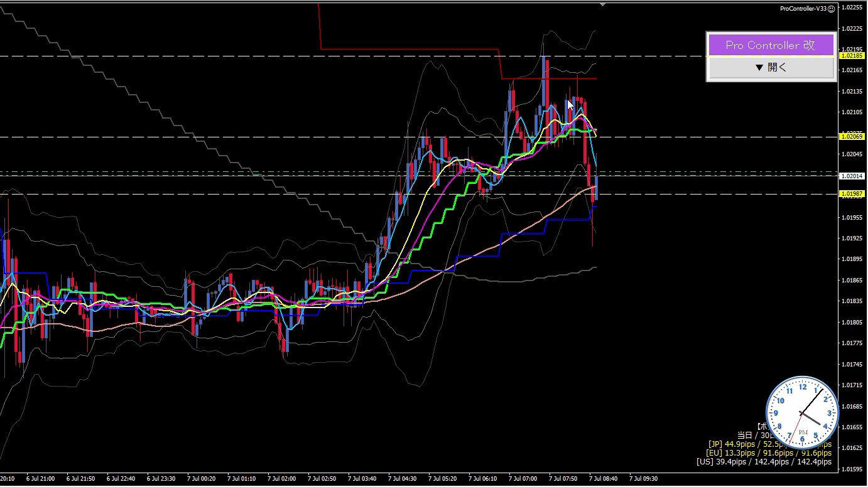Click the [US] 39.4pips volatility line
The width and height of the screenshot is (868, 487).
tap(764, 461)
